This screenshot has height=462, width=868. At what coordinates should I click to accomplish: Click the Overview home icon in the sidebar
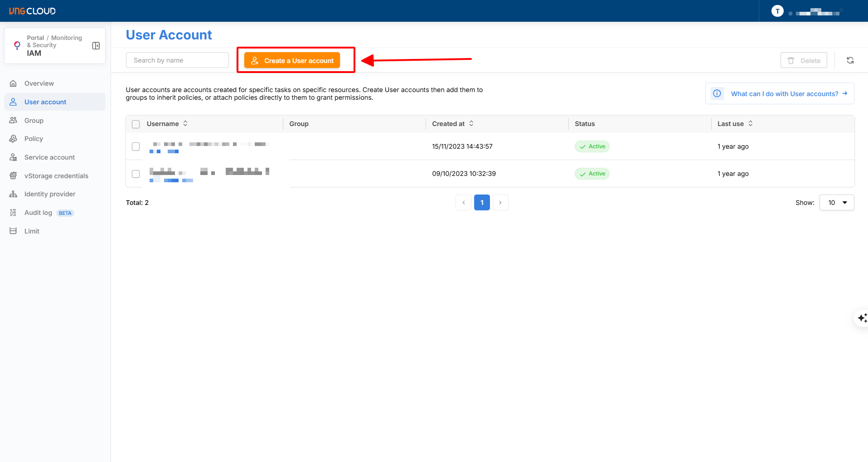(14, 83)
